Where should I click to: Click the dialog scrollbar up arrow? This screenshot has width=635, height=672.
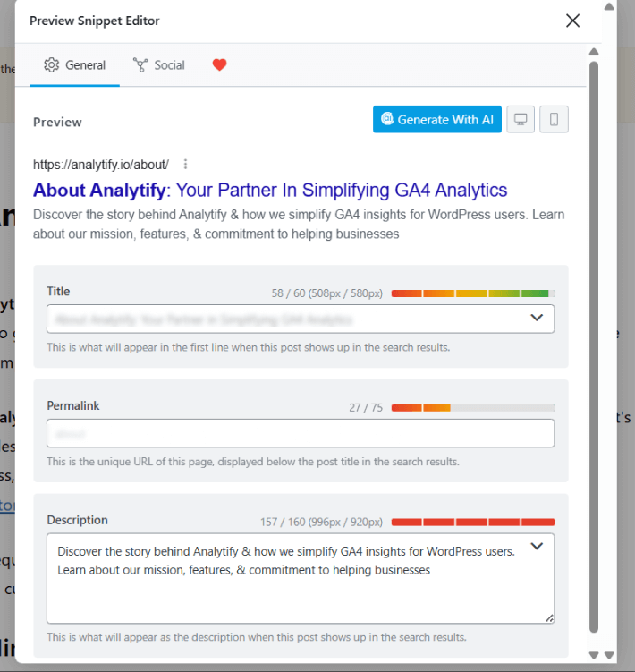pyautogui.click(x=594, y=52)
